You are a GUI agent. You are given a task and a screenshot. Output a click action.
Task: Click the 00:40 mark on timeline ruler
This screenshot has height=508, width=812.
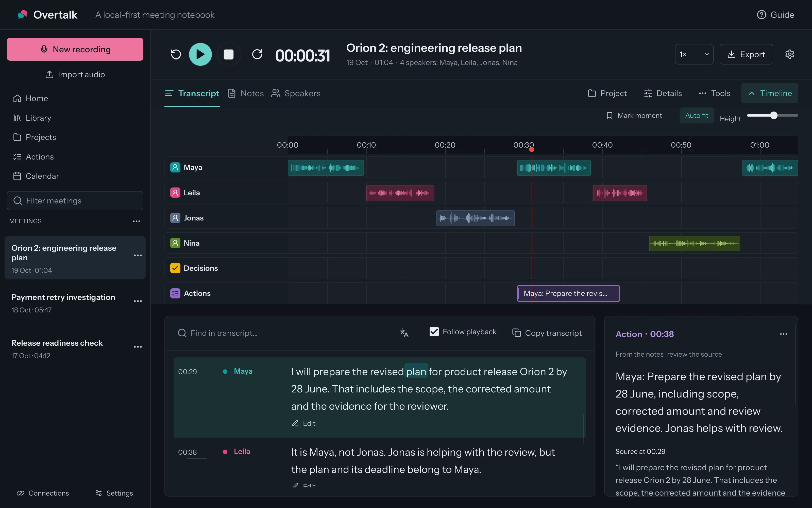click(x=602, y=145)
